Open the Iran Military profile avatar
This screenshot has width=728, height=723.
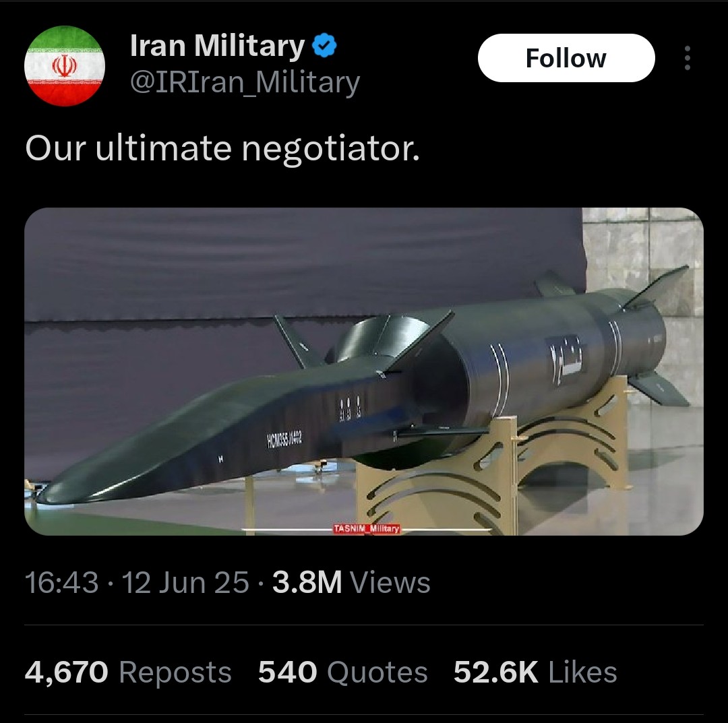coord(65,66)
